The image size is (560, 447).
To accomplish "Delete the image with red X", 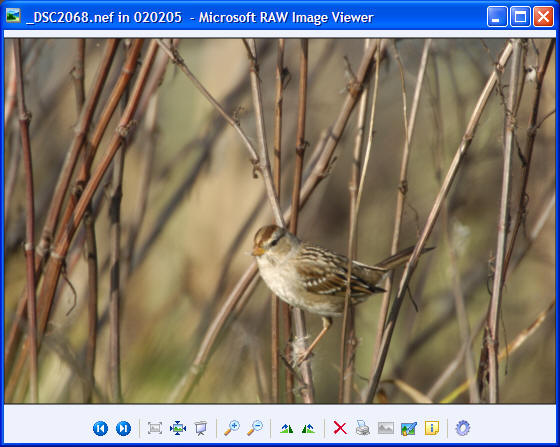I will (x=340, y=428).
